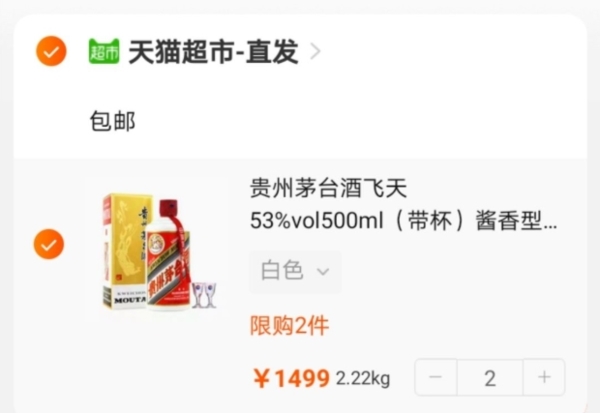Screen dimensions: 600x413
Task: Uncheck the 天猫超市-直发 store checkbox
Action: [51, 51]
